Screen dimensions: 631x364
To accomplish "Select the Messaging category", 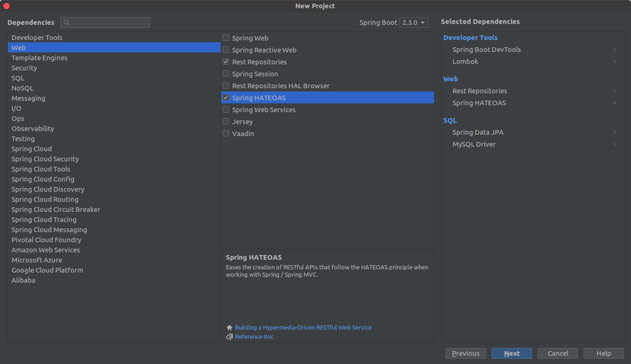I will coord(114,98).
